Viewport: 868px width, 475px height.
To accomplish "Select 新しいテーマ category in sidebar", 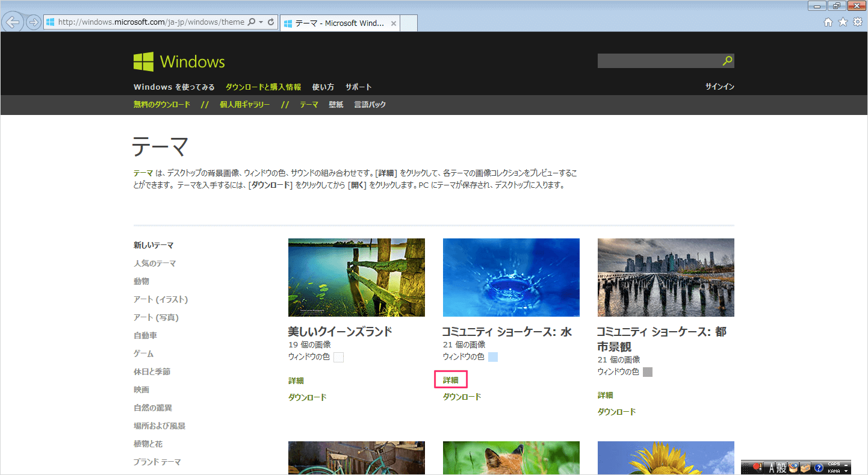I will point(153,246).
